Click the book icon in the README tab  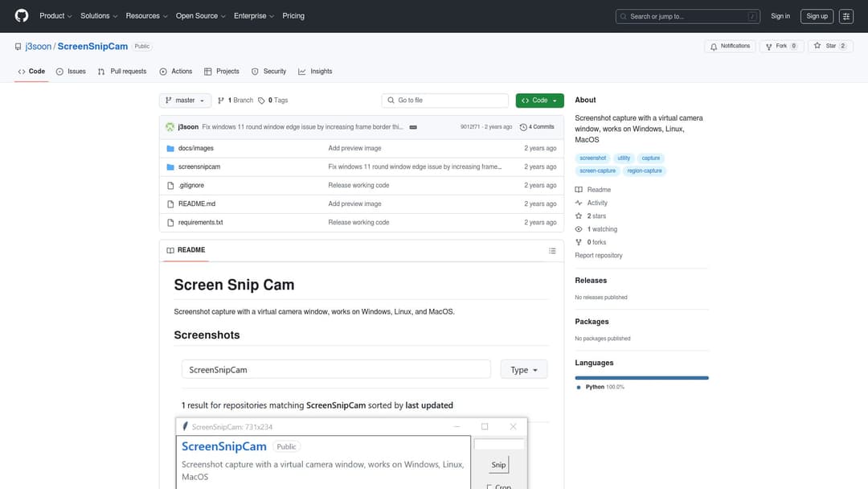(x=170, y=250)
